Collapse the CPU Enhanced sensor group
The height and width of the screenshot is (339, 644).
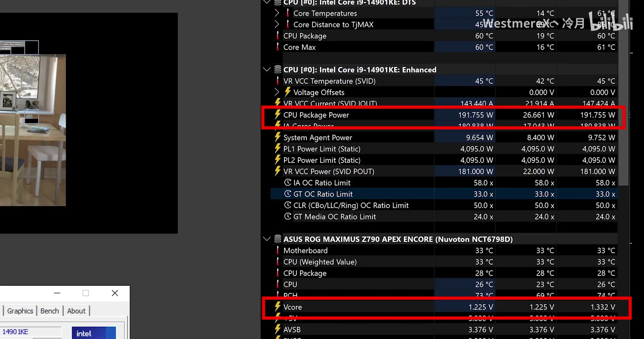click(267, 70)
